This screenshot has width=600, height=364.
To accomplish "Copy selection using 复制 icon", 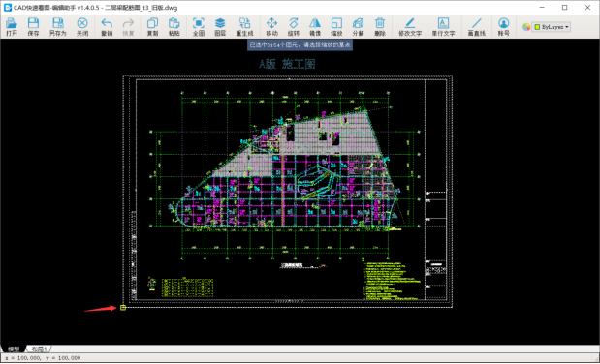I will [x=152, y=27].
